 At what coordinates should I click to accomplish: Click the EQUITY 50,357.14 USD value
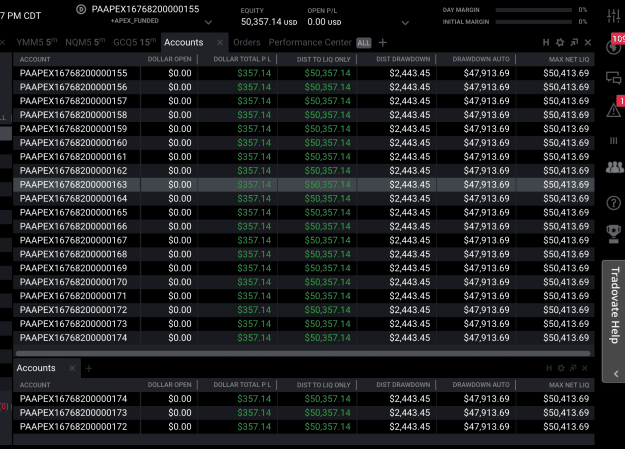pos(269,22)
